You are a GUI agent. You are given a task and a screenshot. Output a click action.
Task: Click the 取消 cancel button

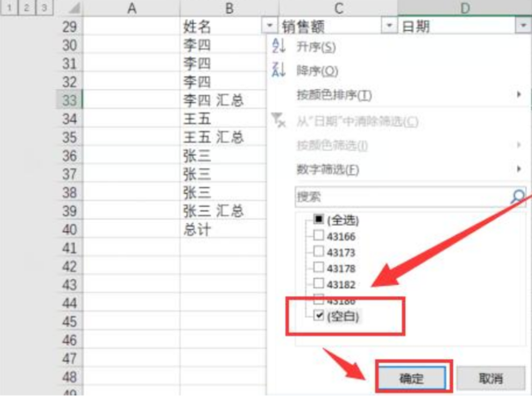tap(491, 378)
